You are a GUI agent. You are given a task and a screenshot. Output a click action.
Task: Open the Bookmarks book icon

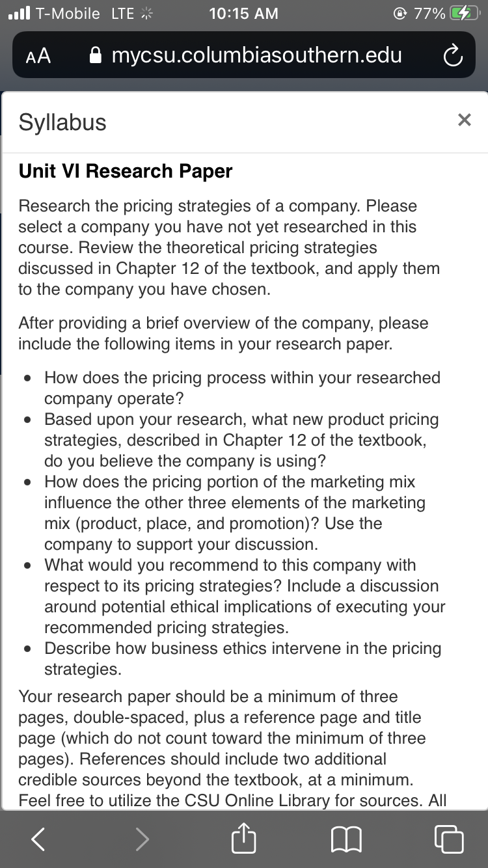pos(346,840)
